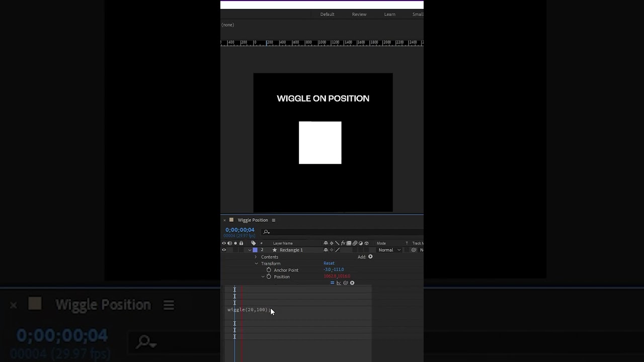The image size is (644, 362).
Task: Click the Solo dot column header icon
Action: [235, 243]
